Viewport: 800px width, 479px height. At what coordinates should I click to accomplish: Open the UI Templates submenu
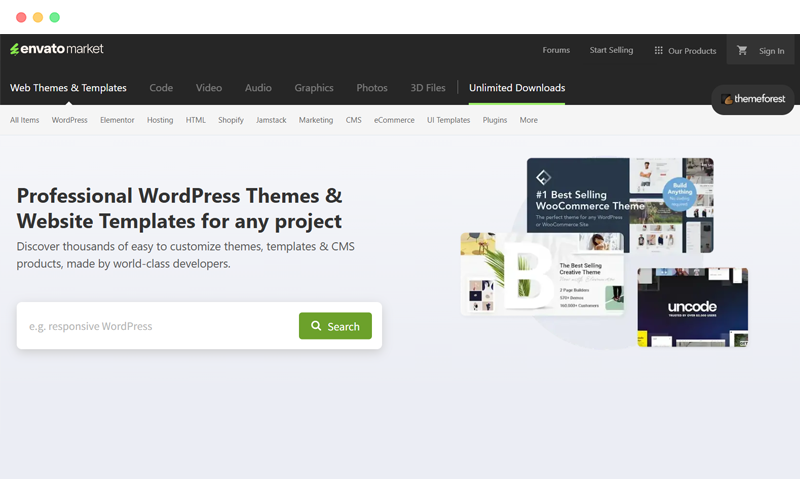448,120
